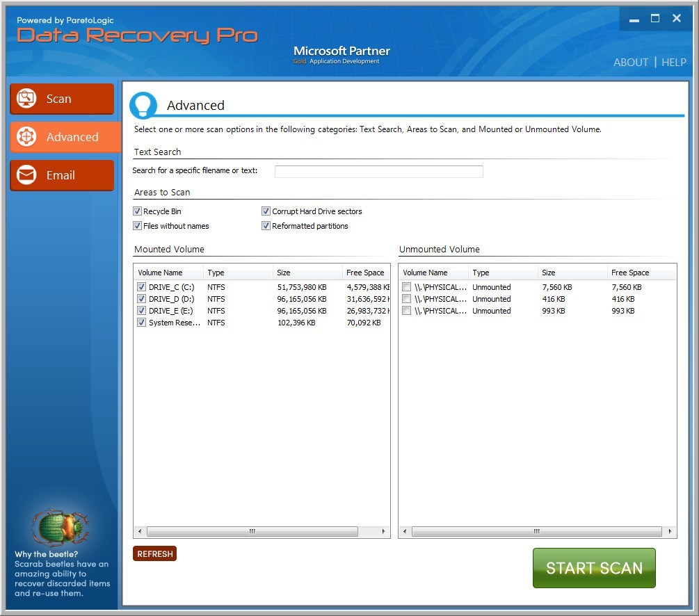This screenshot has height=616, width=699.
Task: Sort unmounted volumes by Size header
Action: tap(573, 273)
